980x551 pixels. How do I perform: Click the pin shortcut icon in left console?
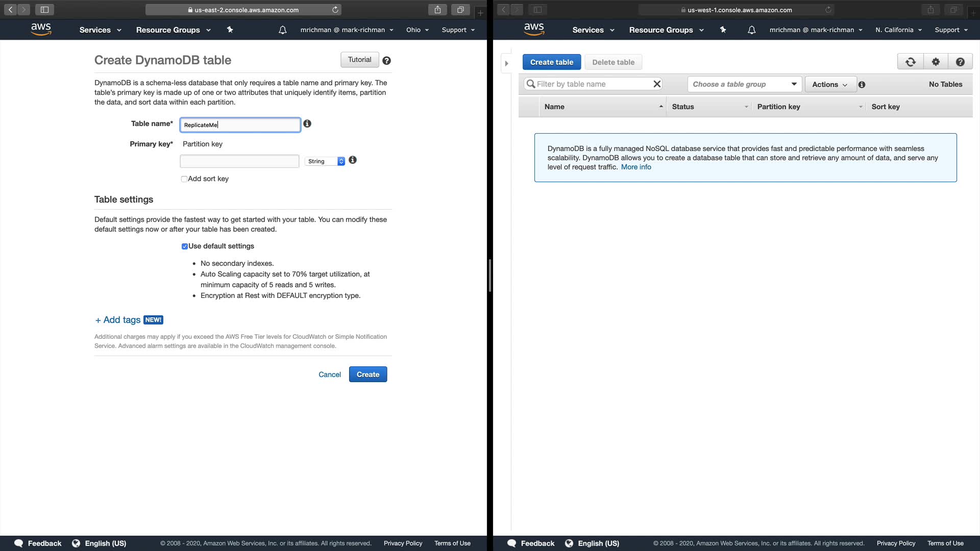tap(230, 30)
